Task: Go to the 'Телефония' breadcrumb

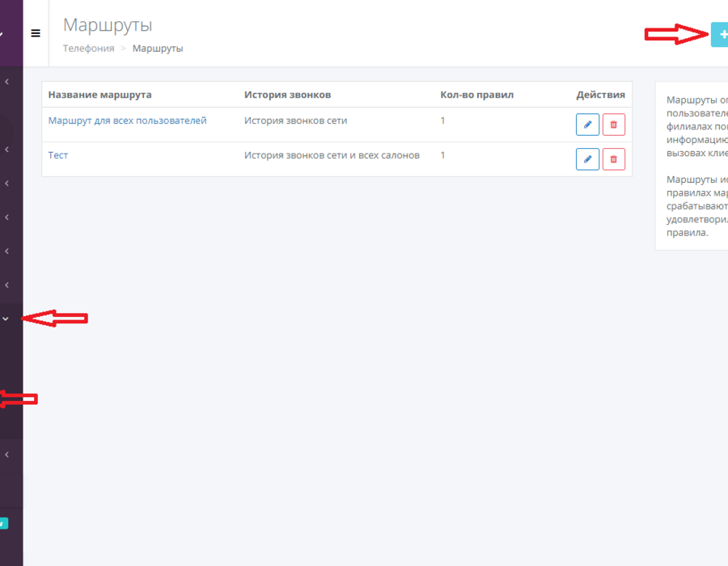Action: [x=89, y=49]
